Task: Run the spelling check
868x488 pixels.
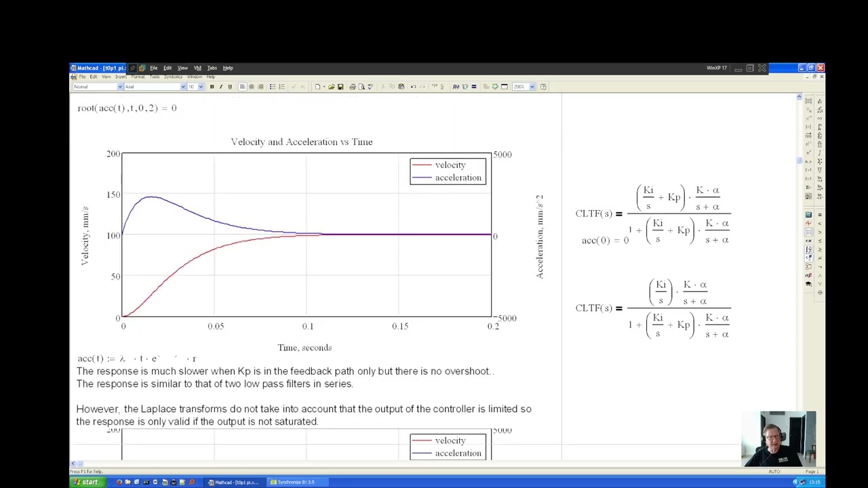Action: point(370,86)
